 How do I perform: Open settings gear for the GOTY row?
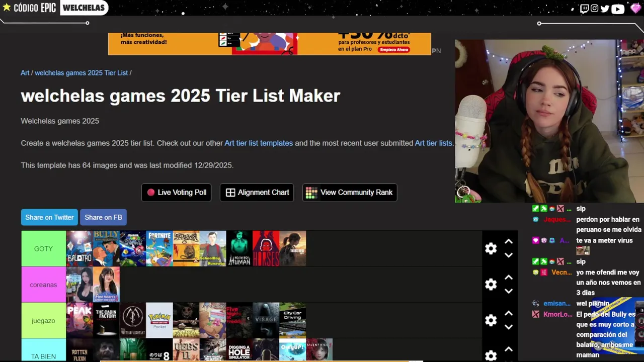(x=491, y=248)
